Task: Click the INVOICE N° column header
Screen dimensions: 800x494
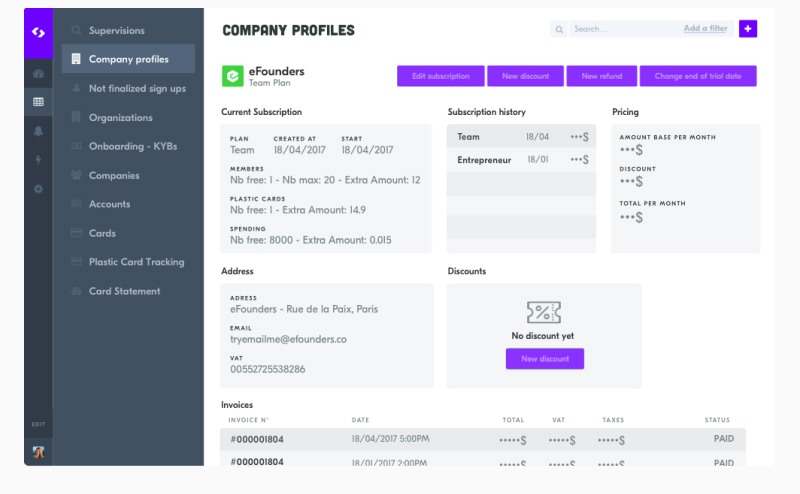Action: point(248,420)
